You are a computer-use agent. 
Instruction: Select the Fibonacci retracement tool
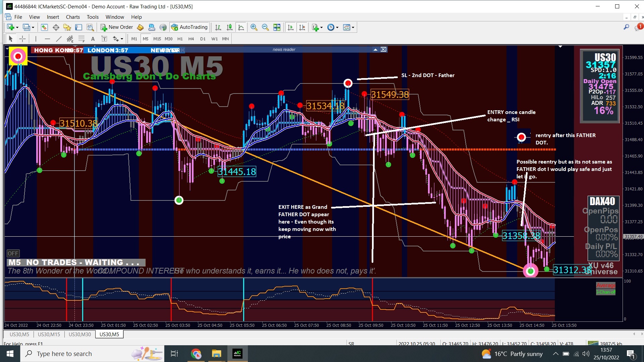[81, 39]
